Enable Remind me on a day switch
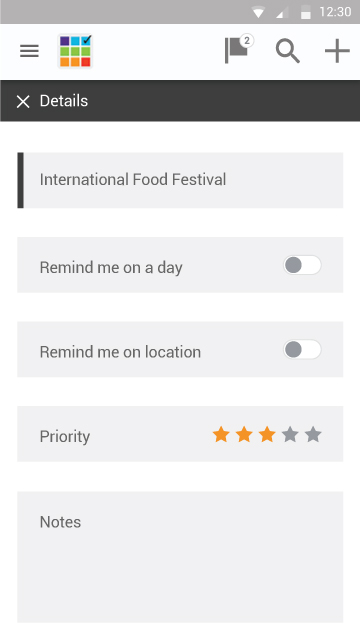 click(x=302, y=265)
